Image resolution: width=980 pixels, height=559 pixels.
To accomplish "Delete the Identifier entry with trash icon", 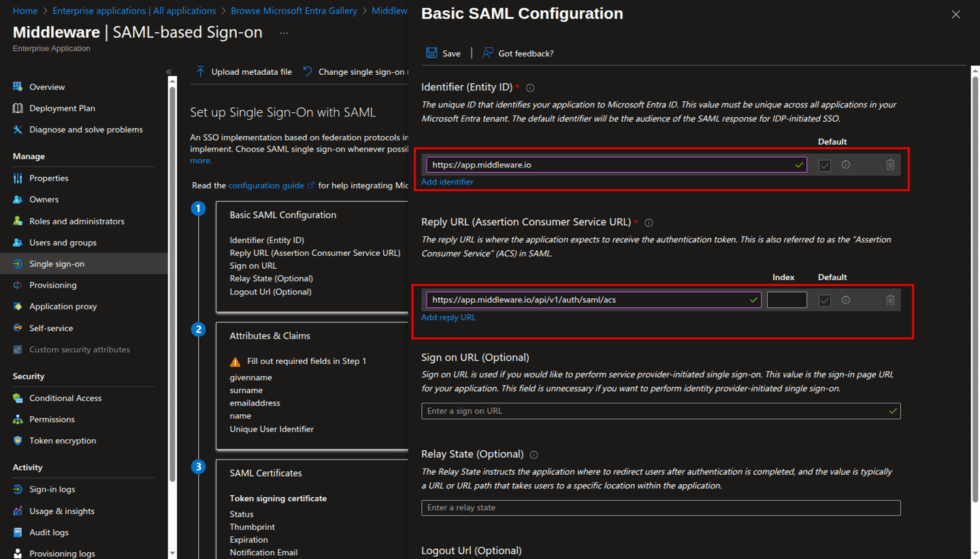I will 890,165.
